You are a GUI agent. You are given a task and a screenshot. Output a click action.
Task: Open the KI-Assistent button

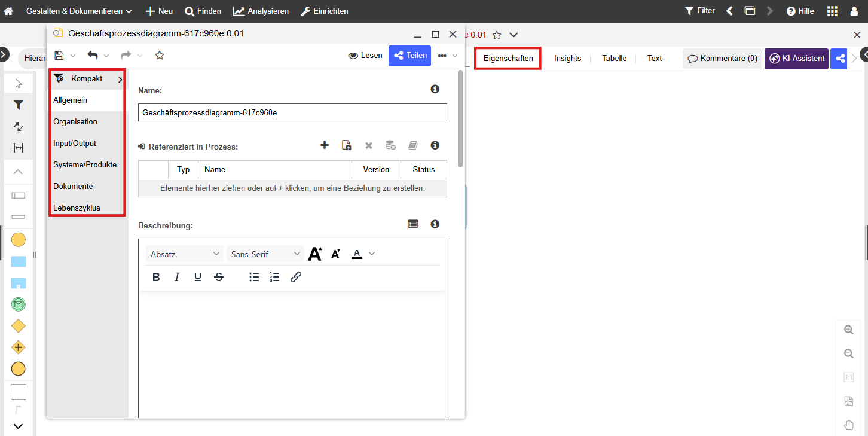pos(796,59)
